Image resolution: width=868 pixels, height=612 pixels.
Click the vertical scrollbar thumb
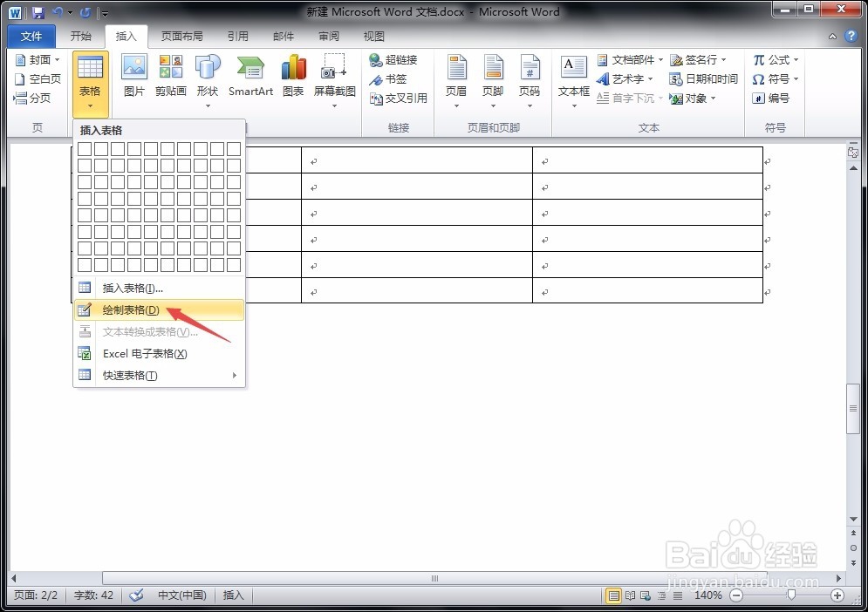click(x=853, y=408)
